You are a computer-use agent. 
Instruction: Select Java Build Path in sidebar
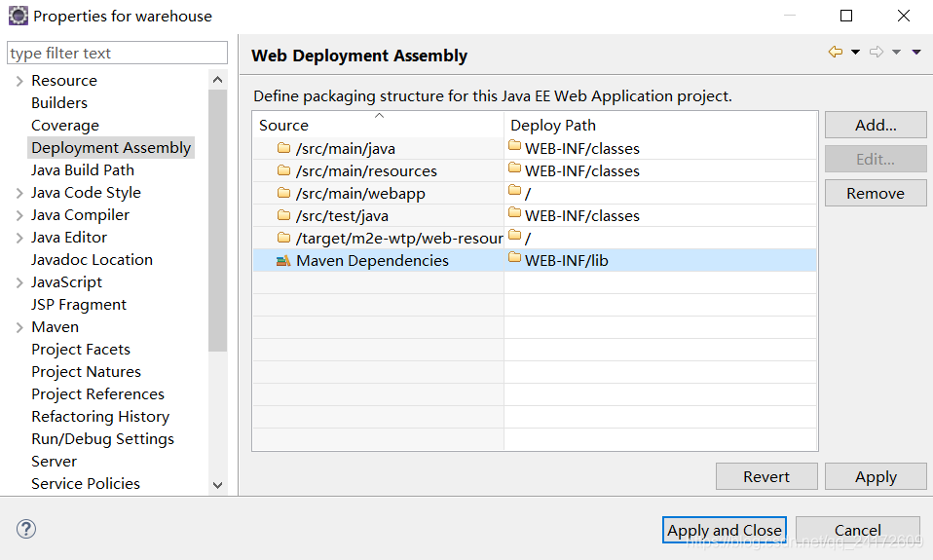pos(83,169)
